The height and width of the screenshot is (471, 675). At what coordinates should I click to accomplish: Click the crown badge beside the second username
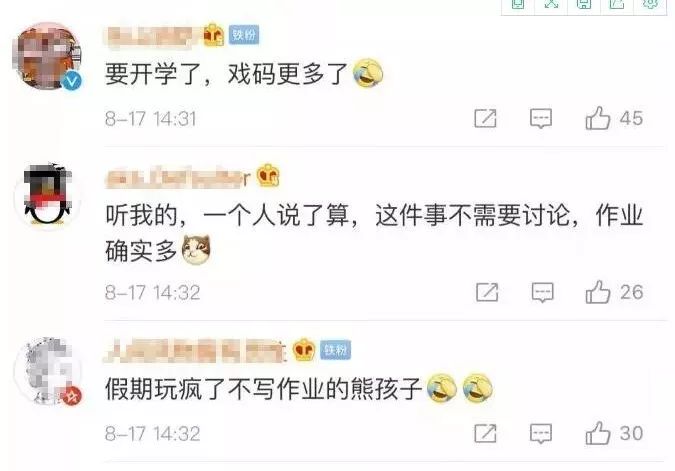pyautogui.click(x=268, y=175)
